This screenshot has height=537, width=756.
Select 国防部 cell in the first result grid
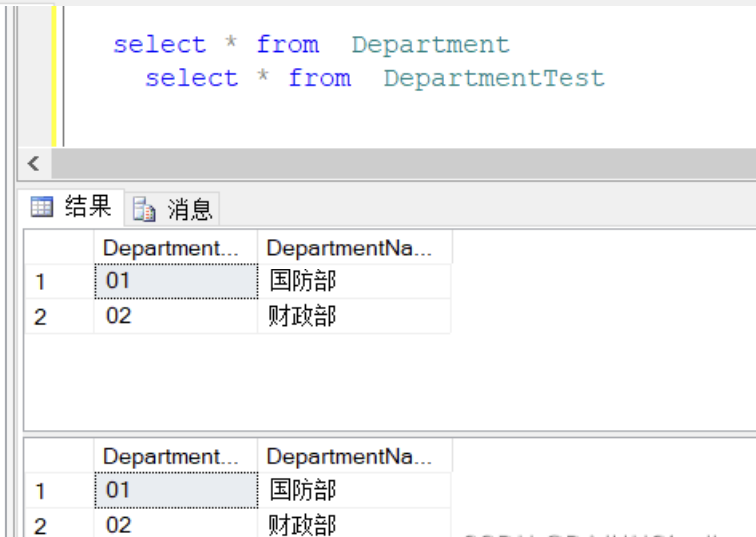(x=353, y=281)
